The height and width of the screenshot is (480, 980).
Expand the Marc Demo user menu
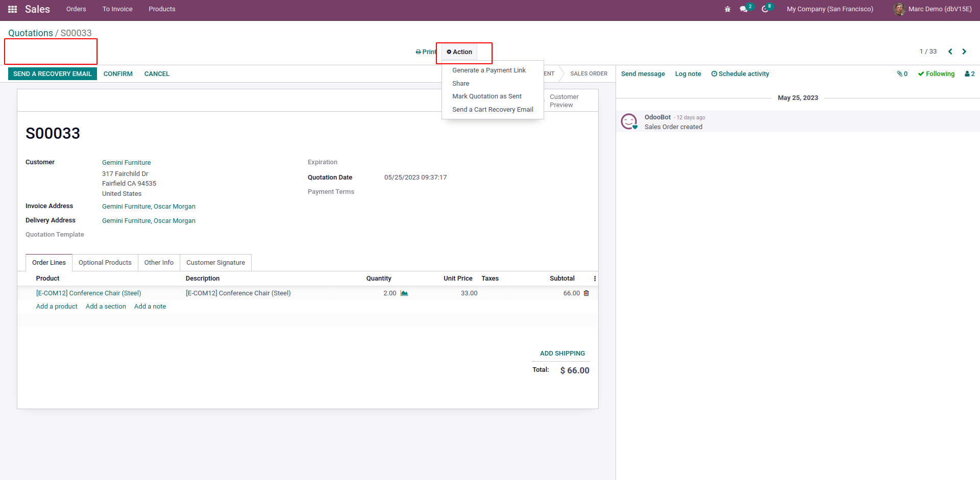(933, 9)
